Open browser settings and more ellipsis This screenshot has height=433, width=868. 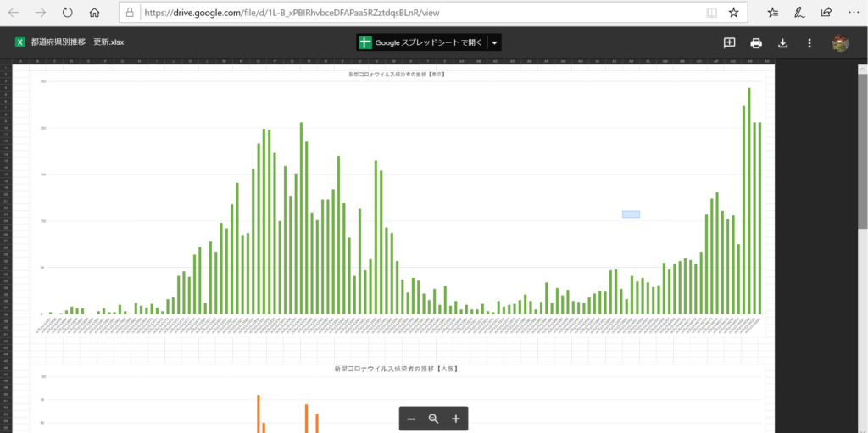(x=853, y=12)
